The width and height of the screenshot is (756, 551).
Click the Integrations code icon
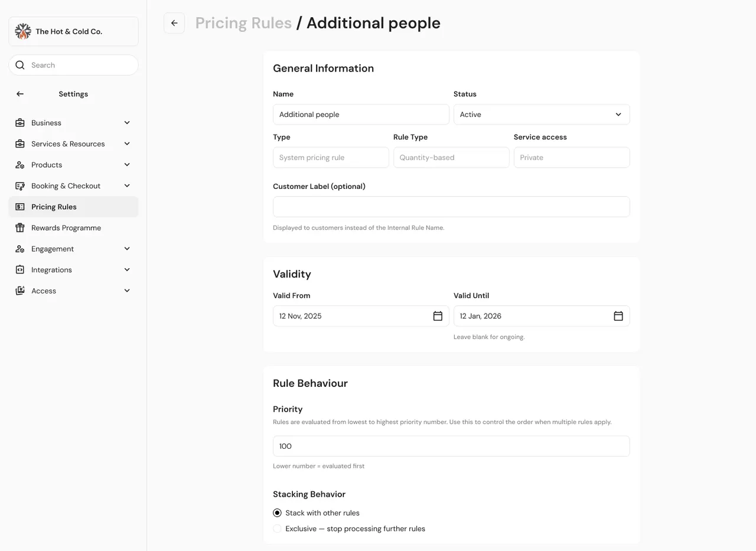(20, 270)
